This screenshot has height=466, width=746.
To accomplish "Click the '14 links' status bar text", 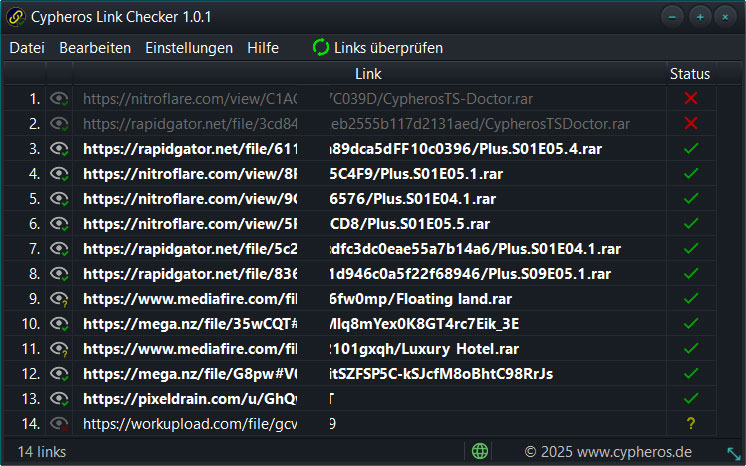I will (x=41, y=451).
